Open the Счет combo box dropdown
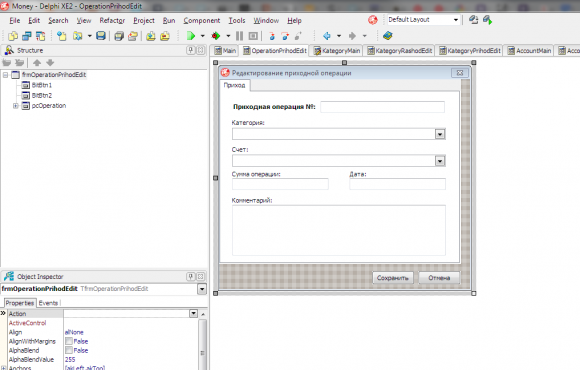Screen dimensions: 580x370 [440, 161]
